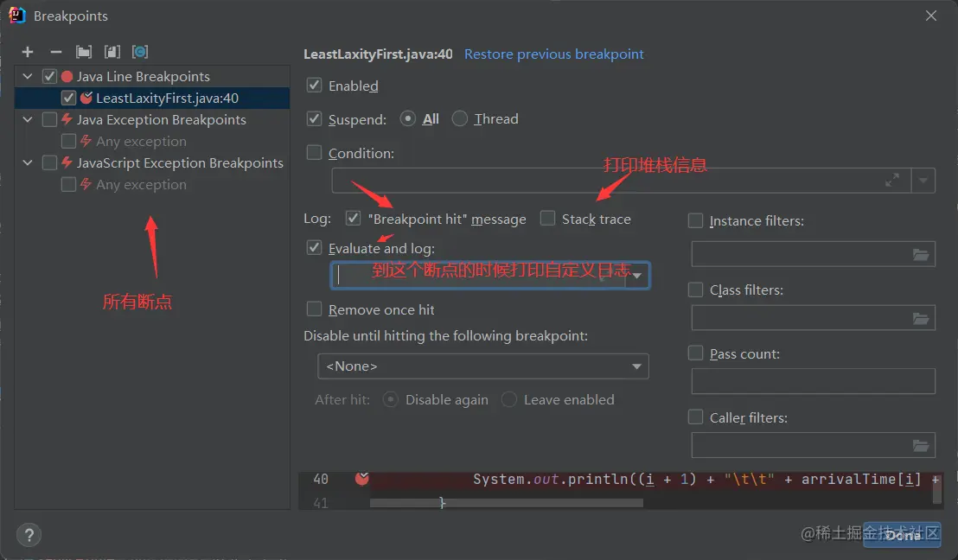958x560 pixels.
Task: Click lightning icon of JavaScript Exception Breakpoints
Action: tap(67, 162)
